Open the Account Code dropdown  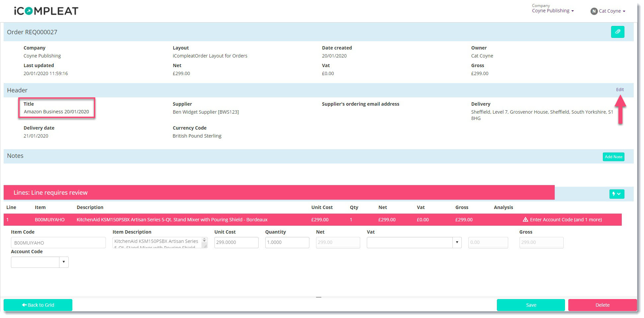(64, 262)
